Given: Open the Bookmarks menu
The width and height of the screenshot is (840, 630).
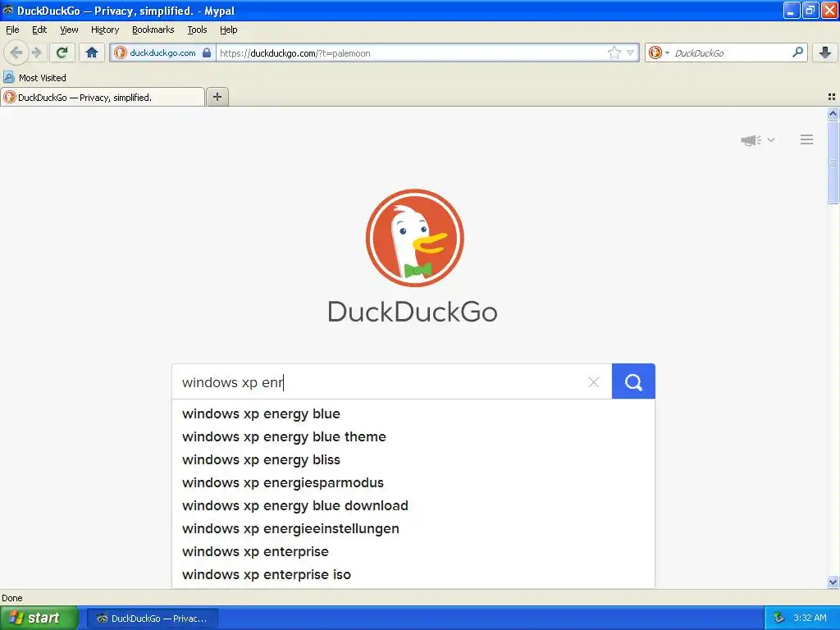Looking at the screenshot, I should coord(153,30).
